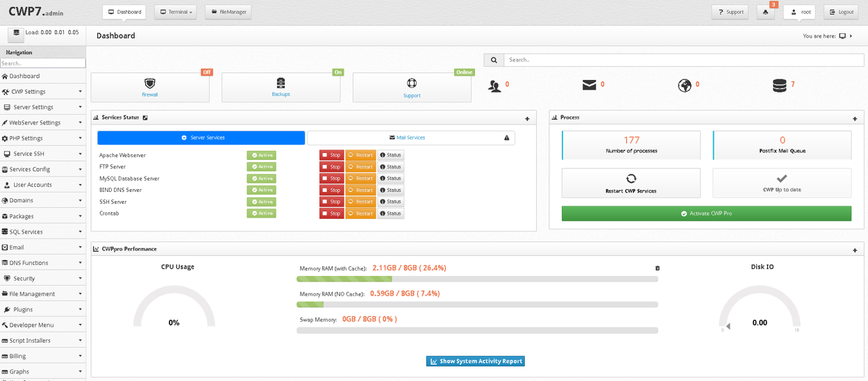868x381 pixels.
Task: Expand CWP Settings menu
Action: coord(42,92)
